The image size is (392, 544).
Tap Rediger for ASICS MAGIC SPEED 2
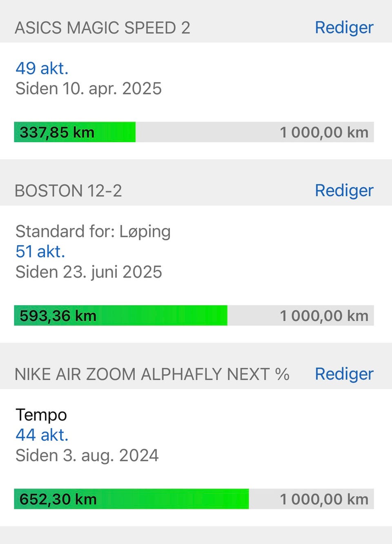(344, 28)
